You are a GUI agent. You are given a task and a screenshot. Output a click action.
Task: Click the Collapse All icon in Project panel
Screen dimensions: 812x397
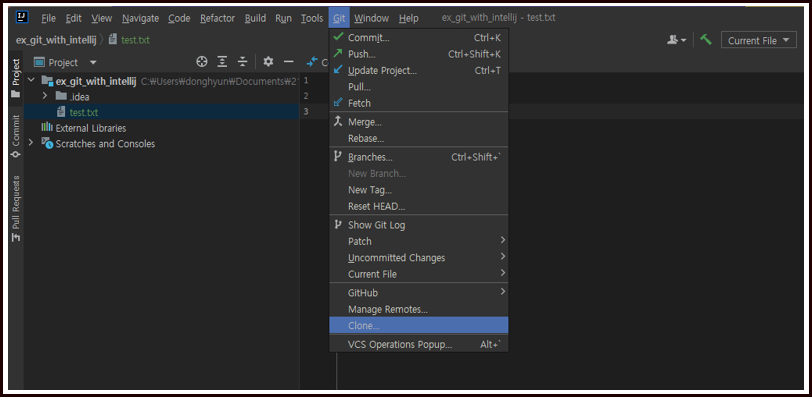tap(242, 62)
